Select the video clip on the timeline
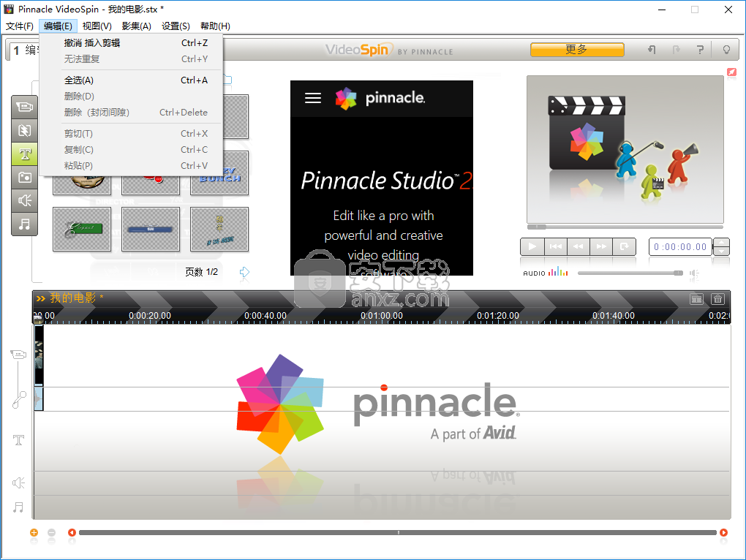The width and height of the screenshot is (746, 560). 39,355
